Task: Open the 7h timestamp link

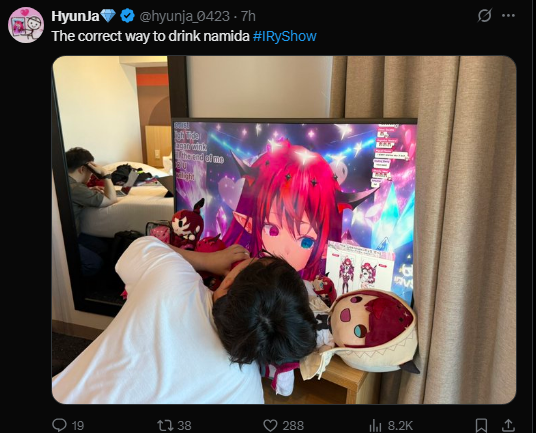Action: pyautogui.click(x=248, y=16)
